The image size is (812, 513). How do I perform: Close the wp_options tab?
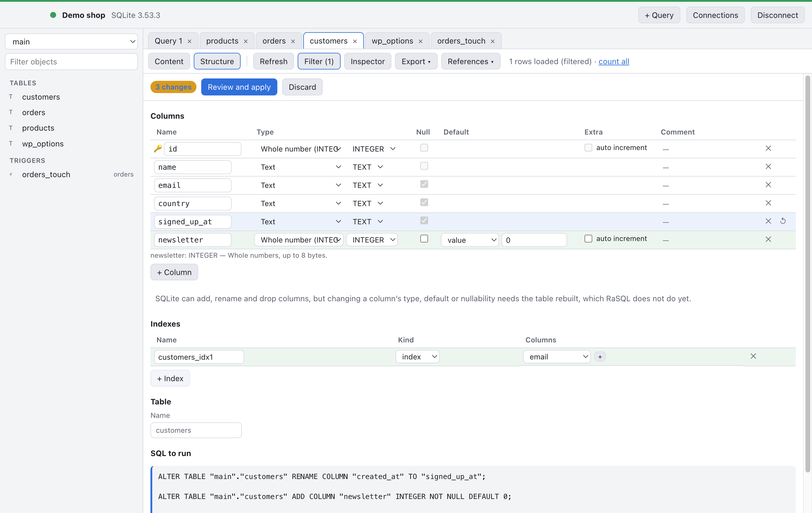point(420,41)
